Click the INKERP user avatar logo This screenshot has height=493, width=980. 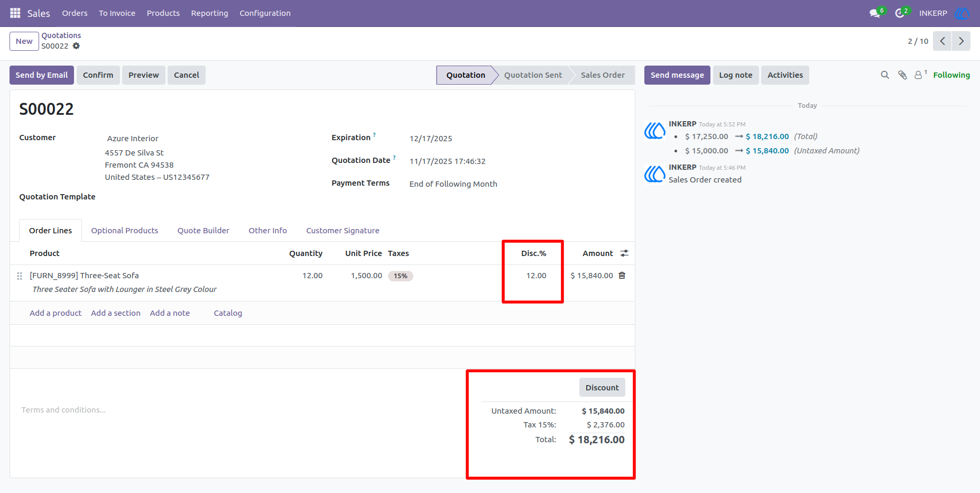[962, 13]
